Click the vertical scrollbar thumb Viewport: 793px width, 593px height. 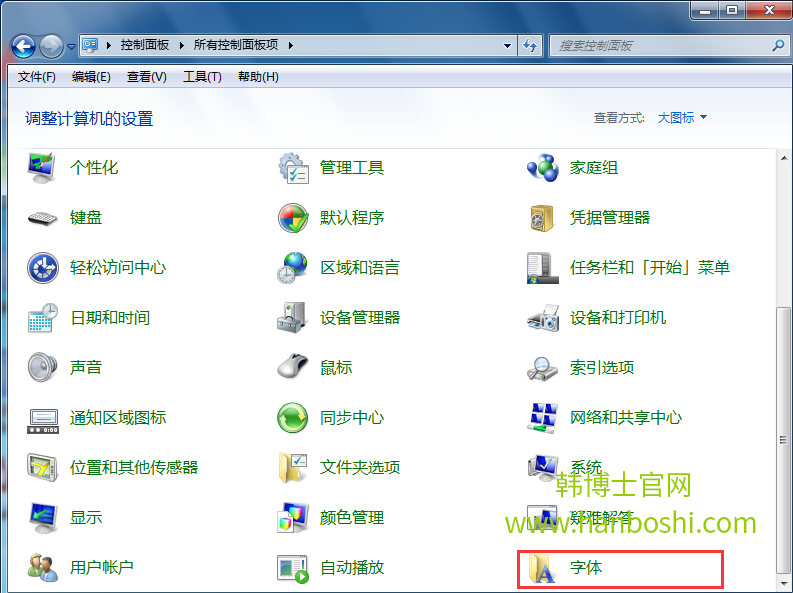point(784,440)
